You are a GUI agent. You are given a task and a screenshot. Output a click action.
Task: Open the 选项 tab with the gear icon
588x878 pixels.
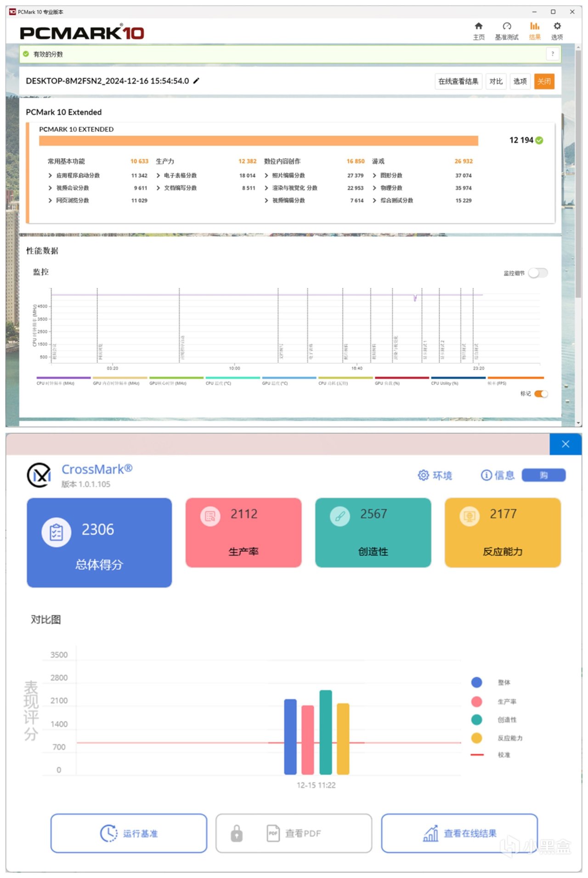(557, 31)
